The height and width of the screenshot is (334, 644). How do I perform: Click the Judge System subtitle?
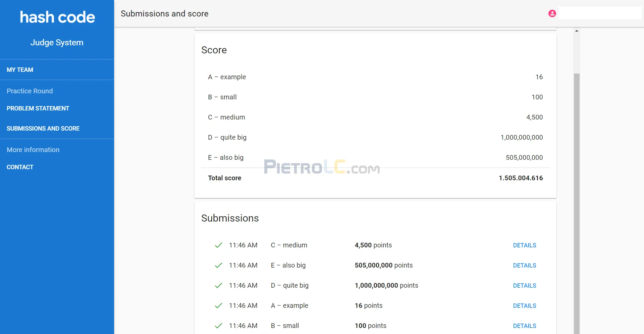57,43
